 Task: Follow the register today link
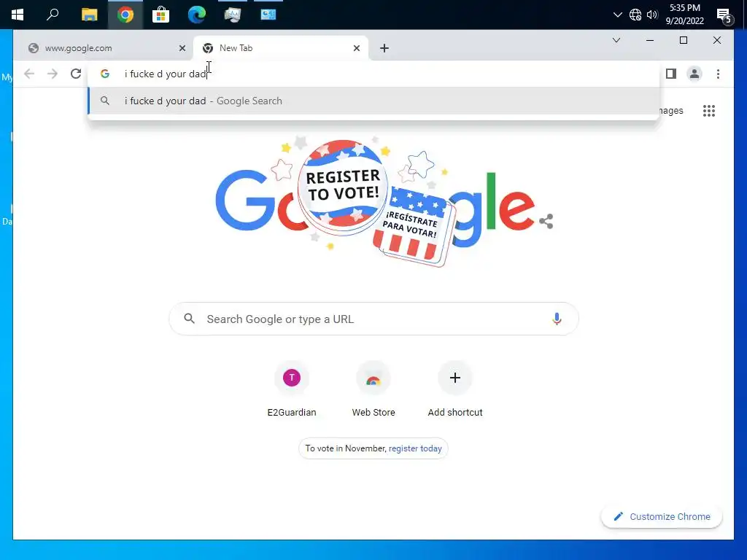coord(415,448)
